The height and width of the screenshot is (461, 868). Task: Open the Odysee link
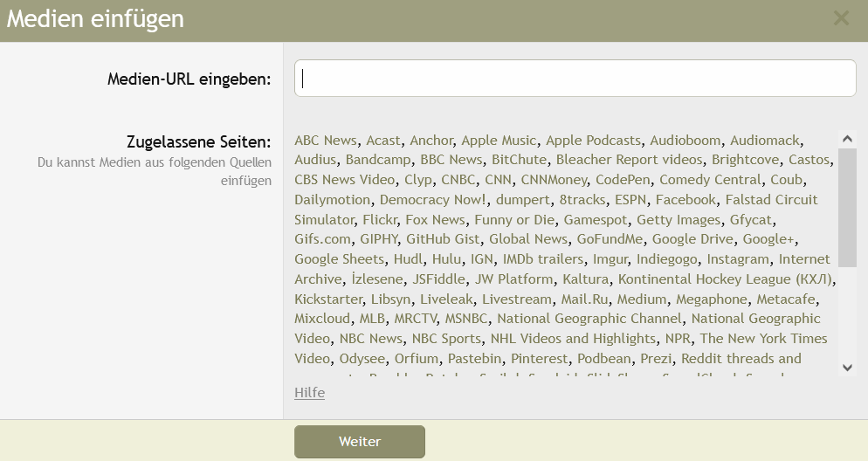click(x=362, y=358)
